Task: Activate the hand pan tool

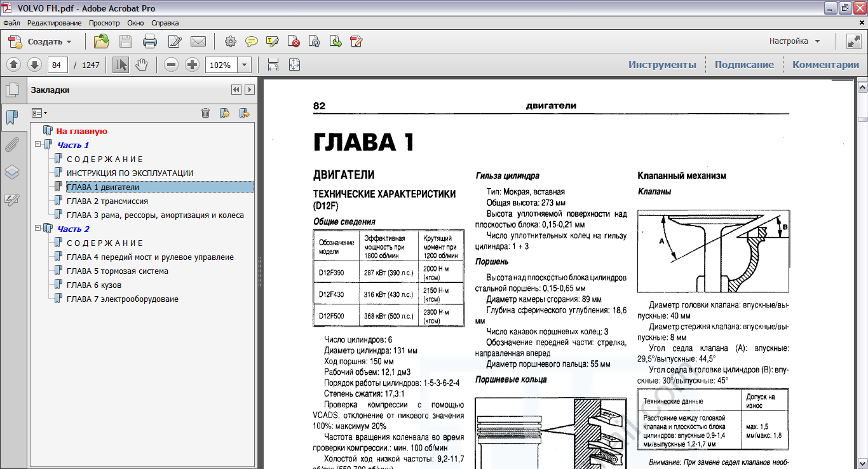Action: point(141,64)
